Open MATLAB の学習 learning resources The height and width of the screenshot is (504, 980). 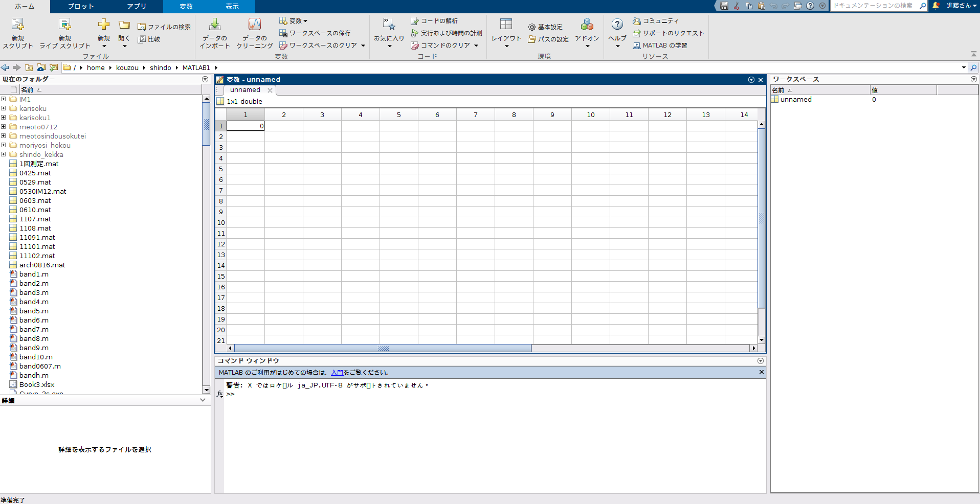(x=660, y=45)
